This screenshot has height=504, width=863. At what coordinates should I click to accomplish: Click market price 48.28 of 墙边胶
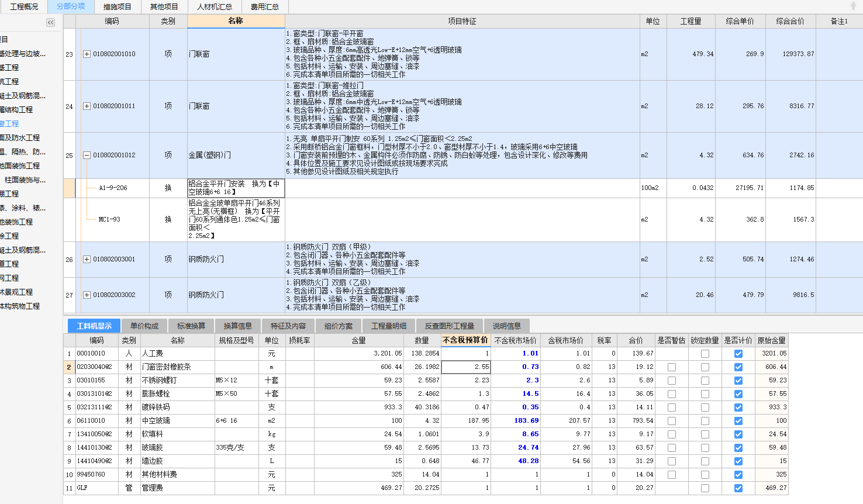pyautogui.click(x=515, y=461)
